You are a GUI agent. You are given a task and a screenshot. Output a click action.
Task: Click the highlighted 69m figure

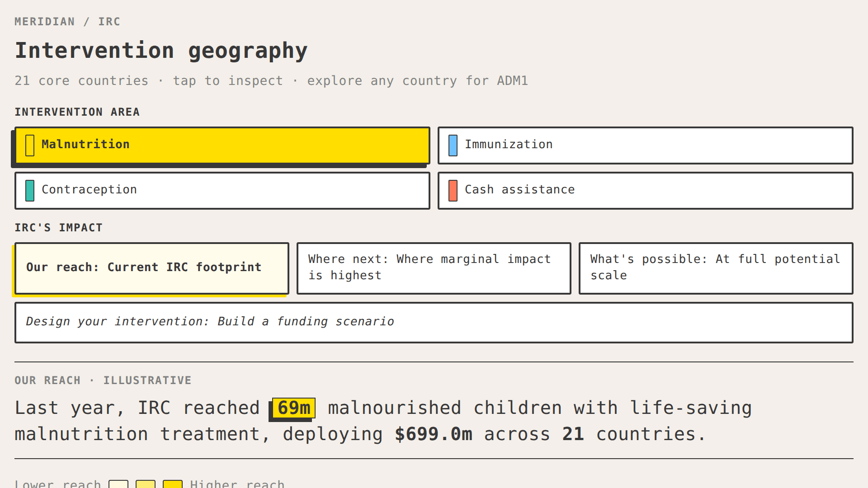293,408
